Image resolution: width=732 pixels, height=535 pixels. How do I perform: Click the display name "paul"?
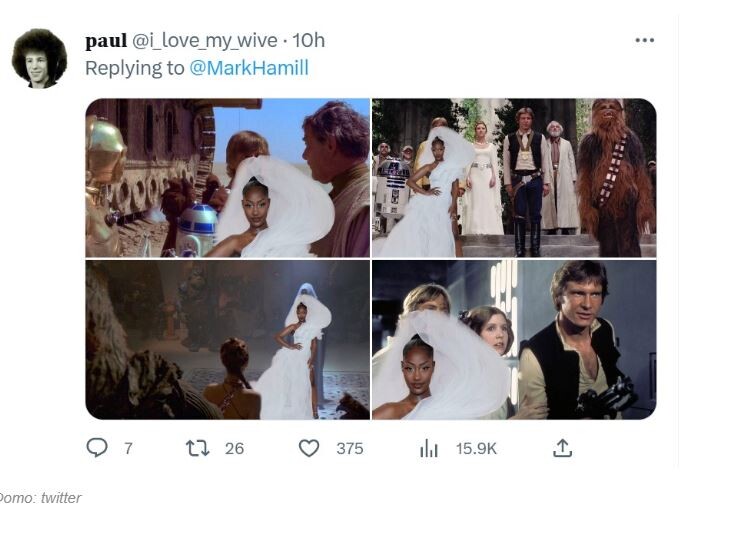106,41
